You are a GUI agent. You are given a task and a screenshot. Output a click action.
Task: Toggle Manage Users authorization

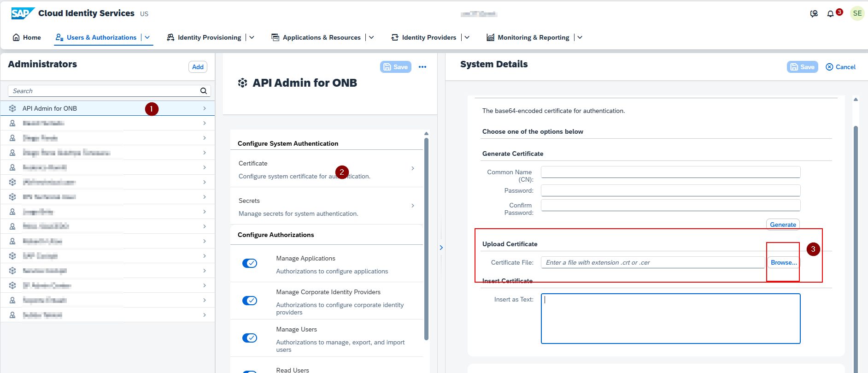250,338
